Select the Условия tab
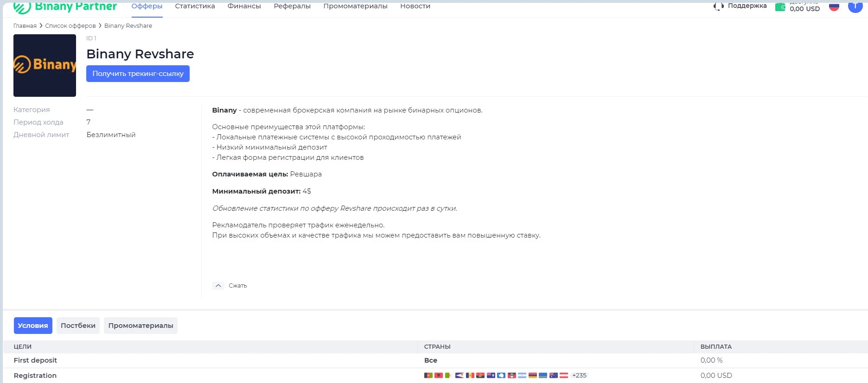 point(33,326)
